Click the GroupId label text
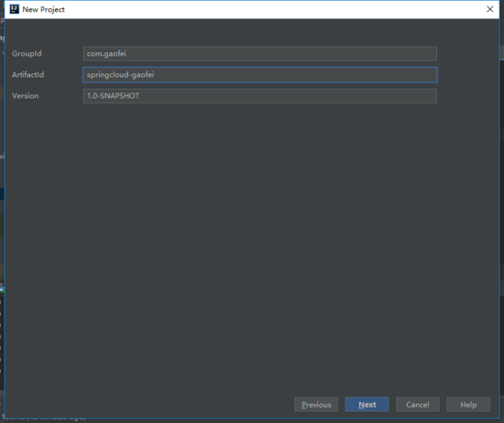Screen dimensions: 504x423 (27, 54)
